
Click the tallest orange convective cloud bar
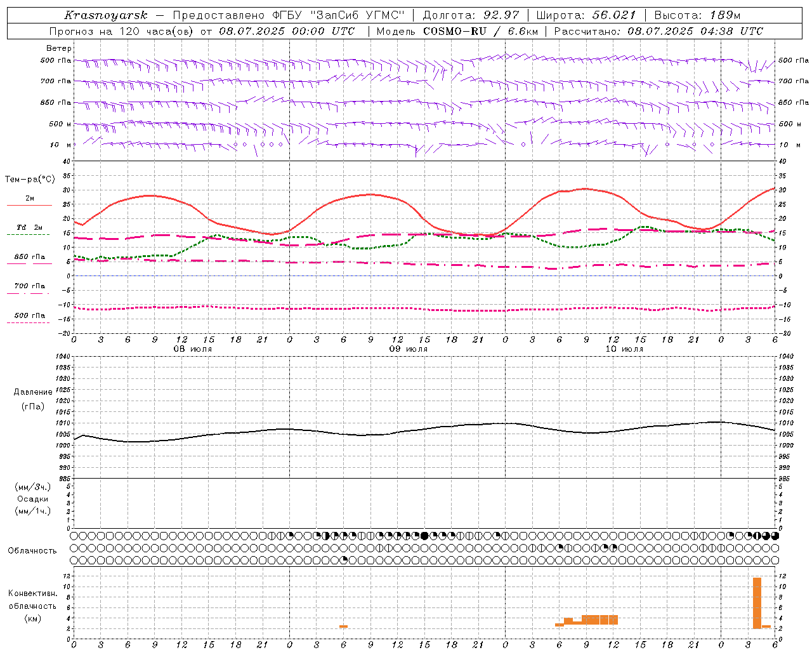(757, 602)
